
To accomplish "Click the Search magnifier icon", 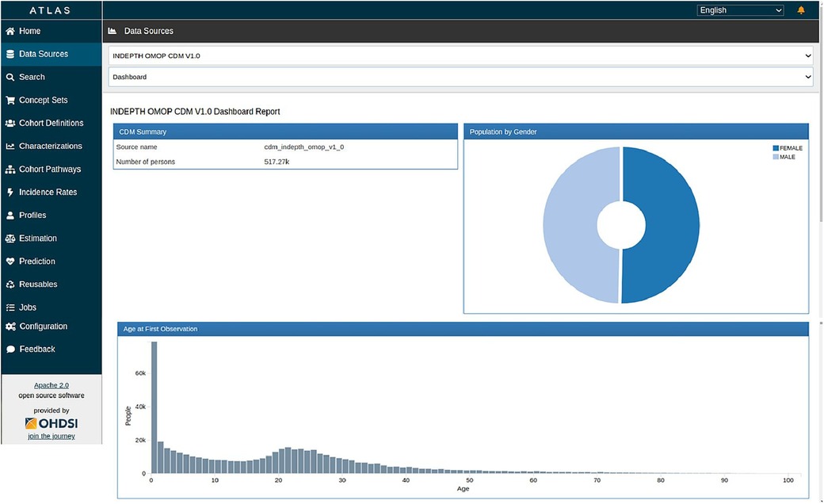I will click(x=10, y=77).
